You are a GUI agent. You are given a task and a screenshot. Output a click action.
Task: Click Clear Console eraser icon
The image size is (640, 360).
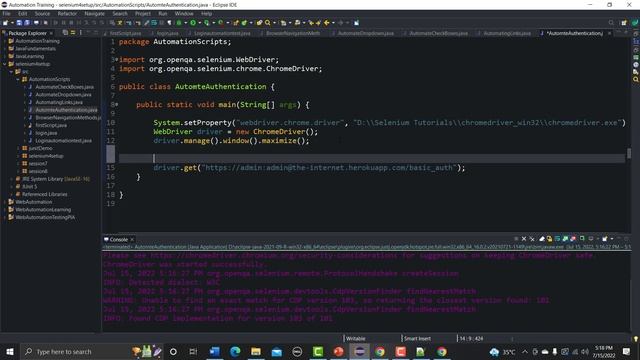coord(542,239)
